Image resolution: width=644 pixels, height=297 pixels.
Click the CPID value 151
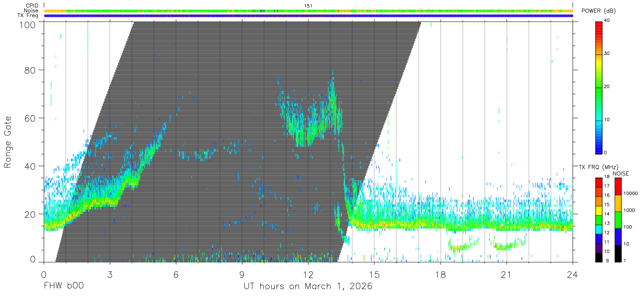pos(308,6)
